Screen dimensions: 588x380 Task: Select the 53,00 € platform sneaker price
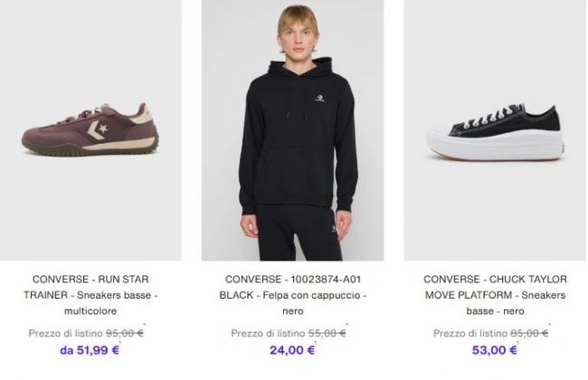[494, 350]
